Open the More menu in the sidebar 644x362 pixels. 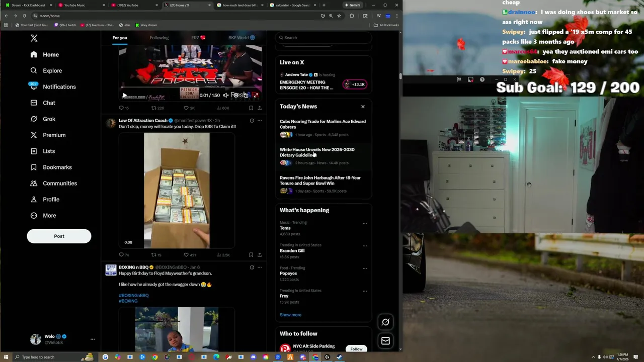tap(43, 215)
